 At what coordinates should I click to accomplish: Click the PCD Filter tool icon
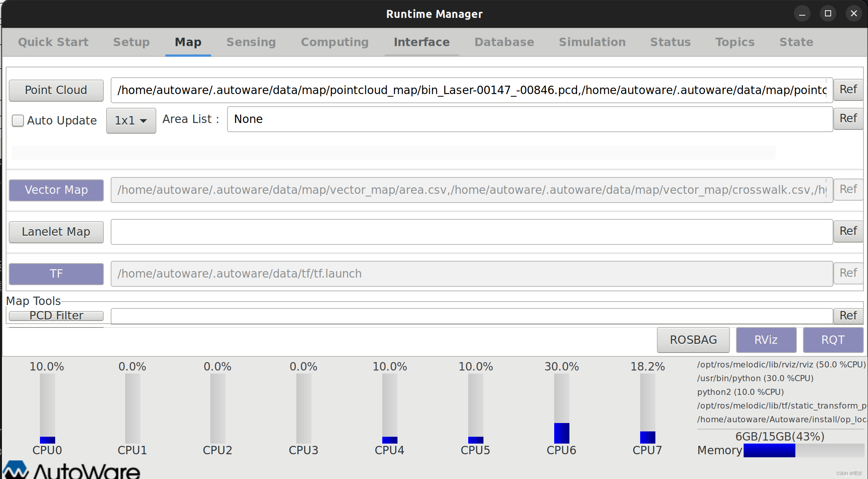pos(56,315)
